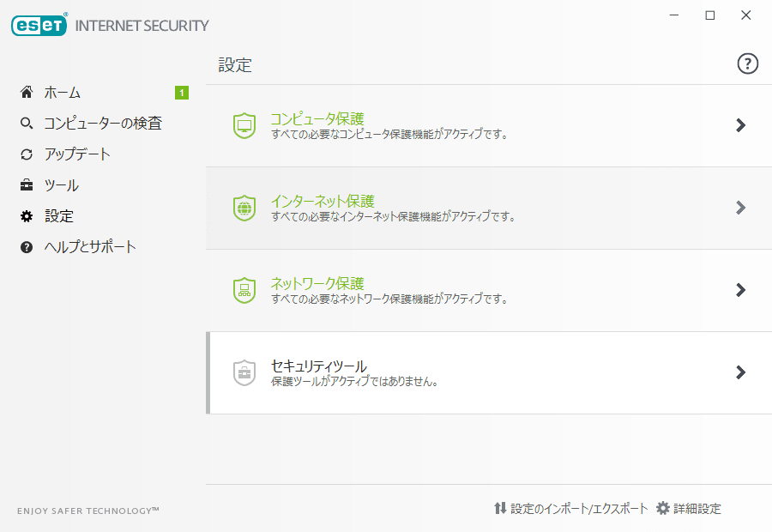The image size is (772, 532).
Task: Expand ネットワーク保護 with its chevron
Action: pos(740,290)
